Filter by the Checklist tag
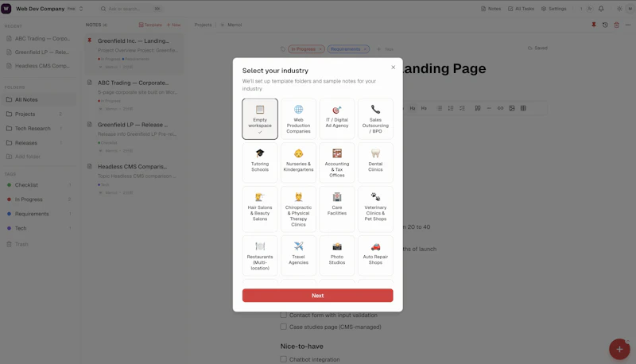636x364 pixels. point(39,185)
